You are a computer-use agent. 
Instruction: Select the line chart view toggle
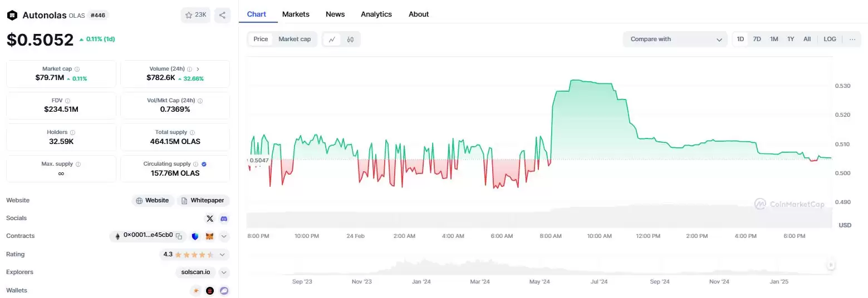coord(332,39)
